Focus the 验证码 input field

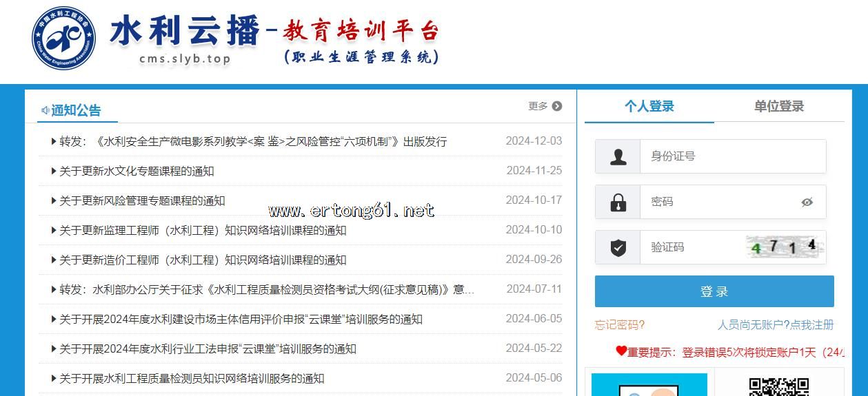click(x=693, y=247)
